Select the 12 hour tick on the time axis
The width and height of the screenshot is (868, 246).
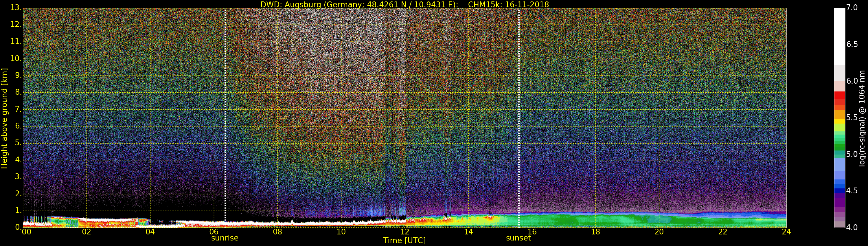point(405,232)
